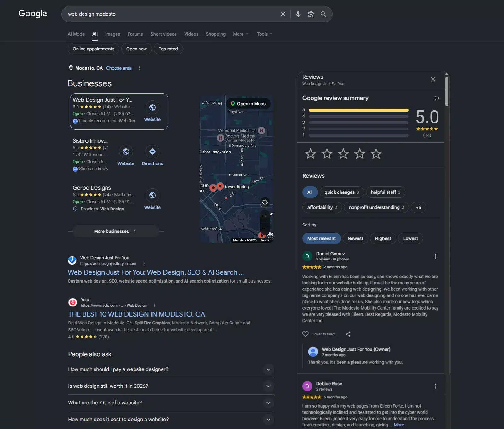Open Gerbo Designs website globe icon
Screen dimensions: 504x429
(x=152, y=195)
